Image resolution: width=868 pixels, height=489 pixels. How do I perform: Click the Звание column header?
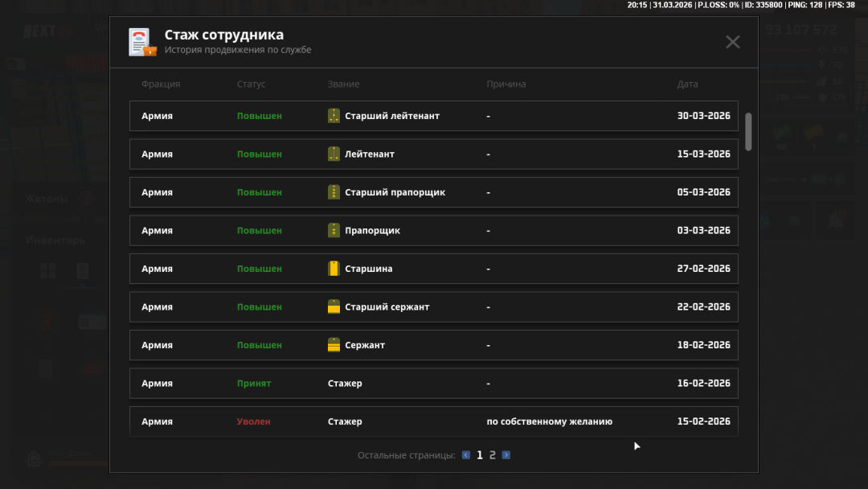[343, 84]
